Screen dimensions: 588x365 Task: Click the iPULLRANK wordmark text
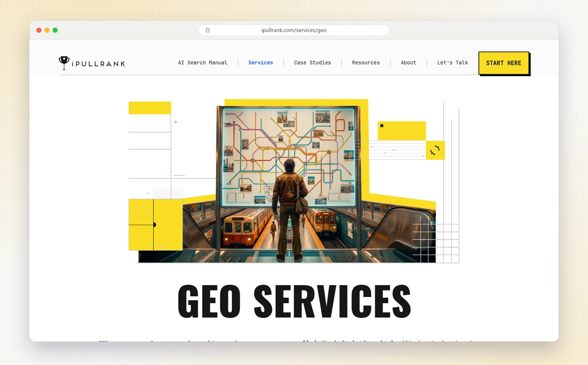coord(98,64)
